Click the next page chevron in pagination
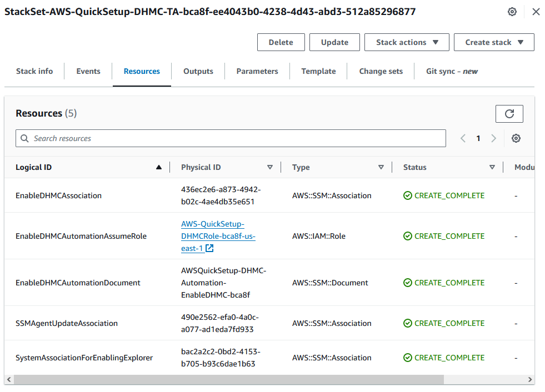 pos(493,138)
